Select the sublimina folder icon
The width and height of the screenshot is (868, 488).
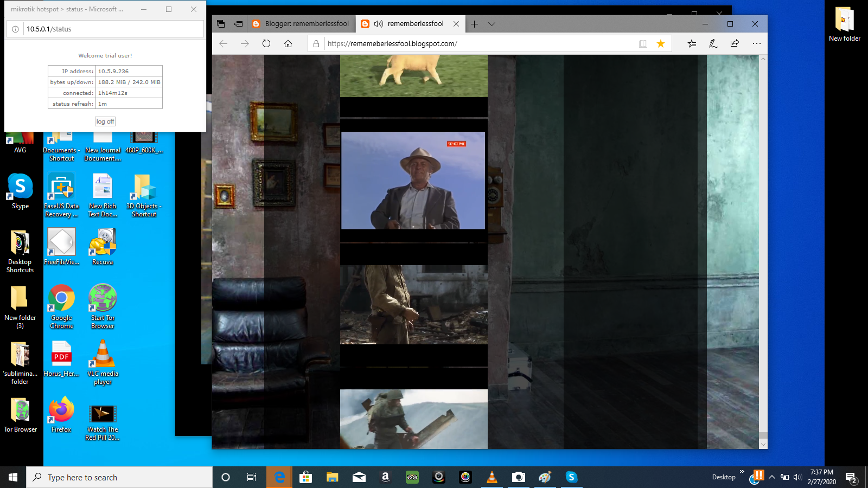point(20,363)
